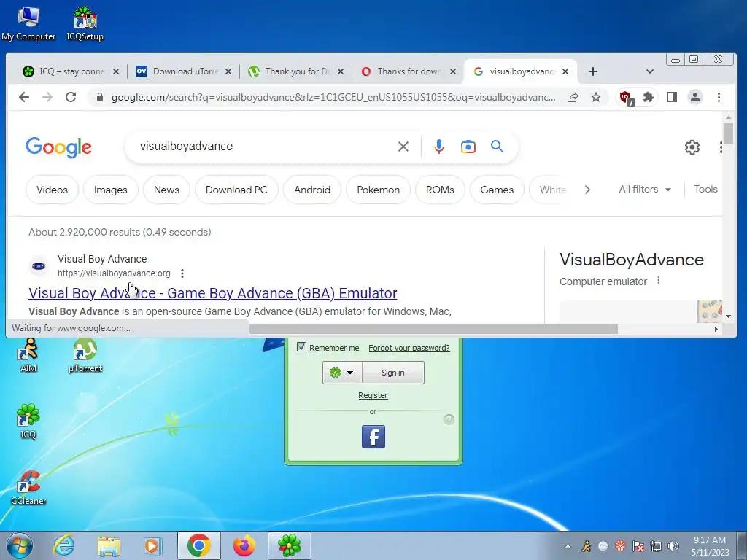Close the visualboyadvance tab
This screenshot has width=747, height=560.
pyautogui.click(x=565, y=71)
